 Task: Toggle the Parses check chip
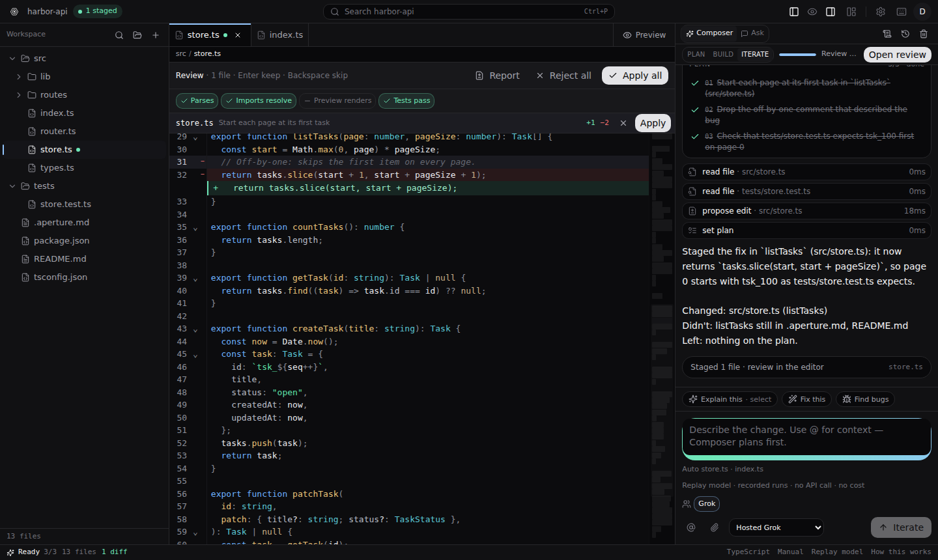tap(197, 101)
